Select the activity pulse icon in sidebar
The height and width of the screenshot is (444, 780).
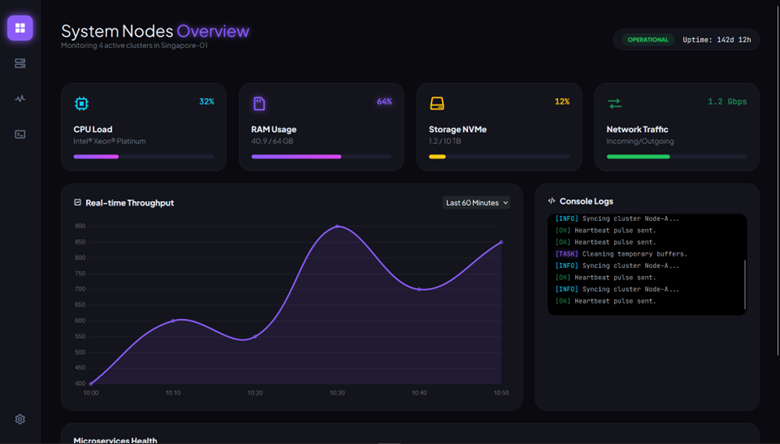click(x=20, y=99)
